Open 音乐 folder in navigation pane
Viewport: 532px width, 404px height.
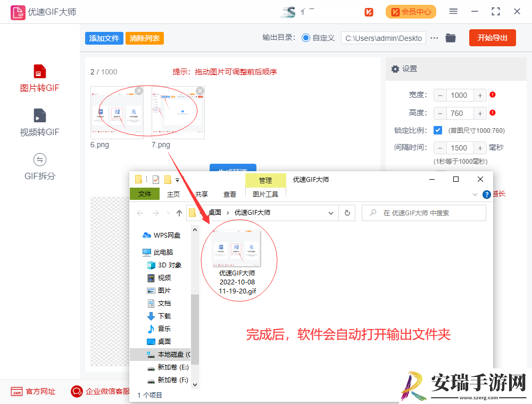point(159,329)
